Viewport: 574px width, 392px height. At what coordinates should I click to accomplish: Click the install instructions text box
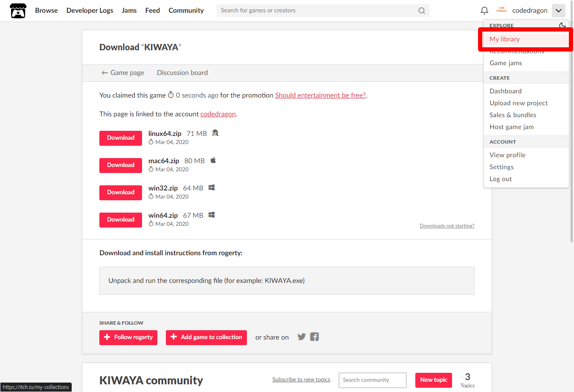287,281
